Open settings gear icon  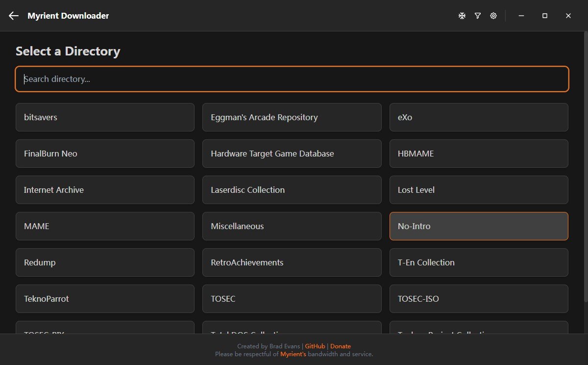click(493, 16)
